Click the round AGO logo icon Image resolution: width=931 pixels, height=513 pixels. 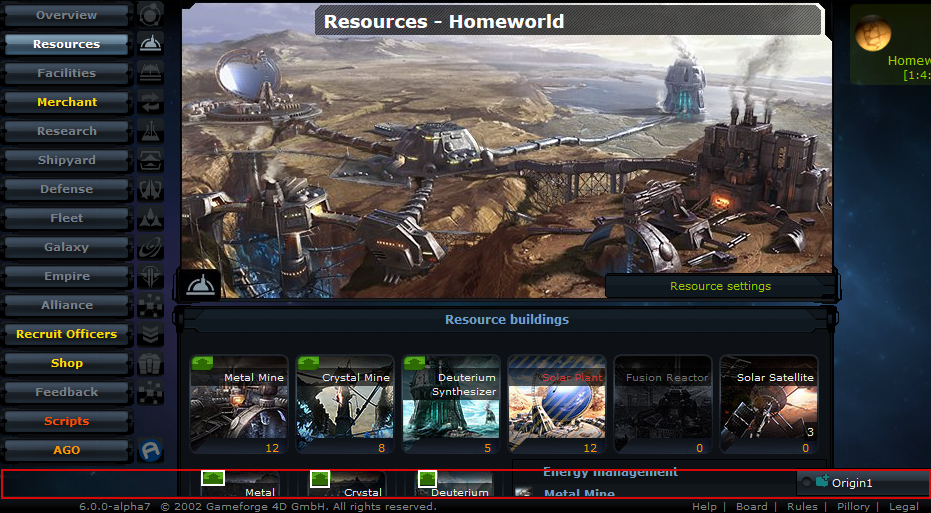[x=150, y=450]
